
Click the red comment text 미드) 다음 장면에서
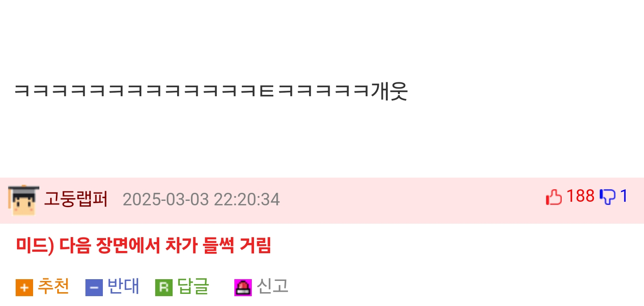tap(88, 246)
